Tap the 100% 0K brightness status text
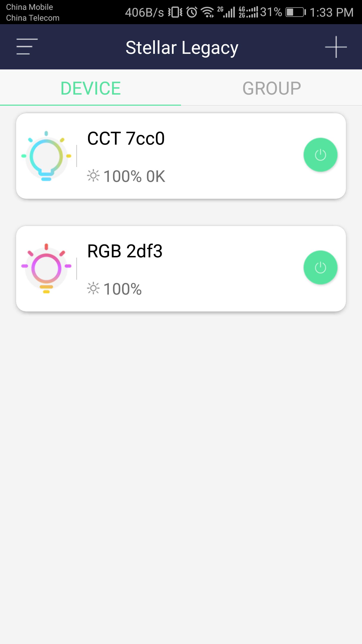 point(134,176)
